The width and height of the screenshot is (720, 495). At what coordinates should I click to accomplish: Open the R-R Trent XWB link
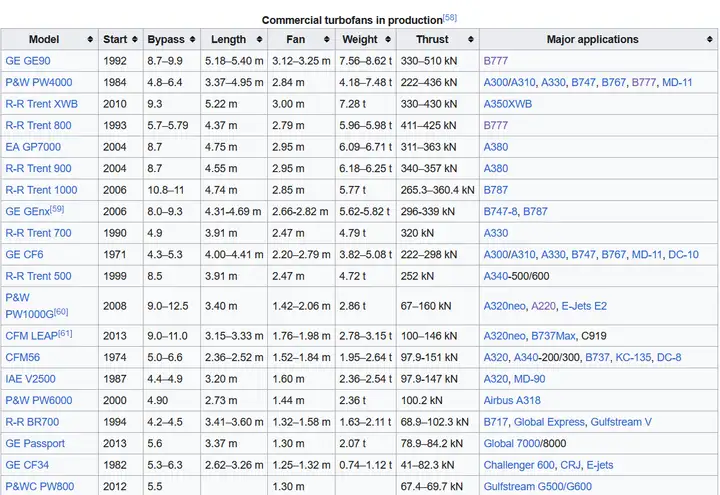[41, 104]
